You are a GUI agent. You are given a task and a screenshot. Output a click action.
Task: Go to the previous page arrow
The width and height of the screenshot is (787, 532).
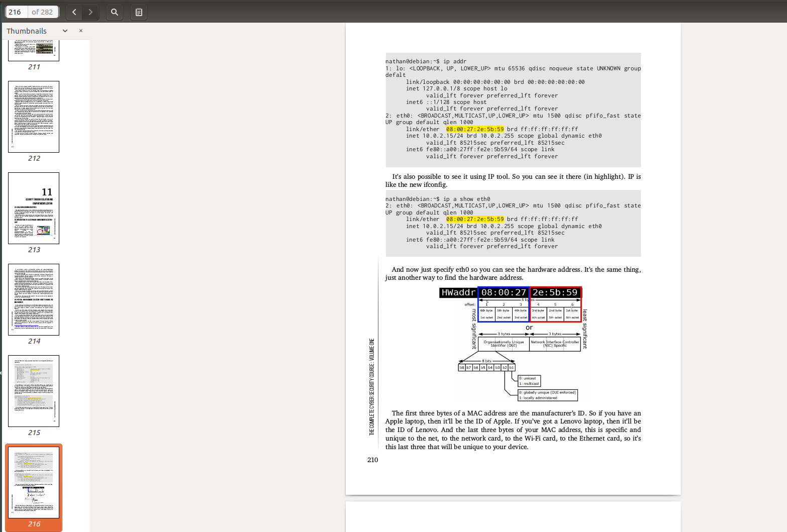74,12
